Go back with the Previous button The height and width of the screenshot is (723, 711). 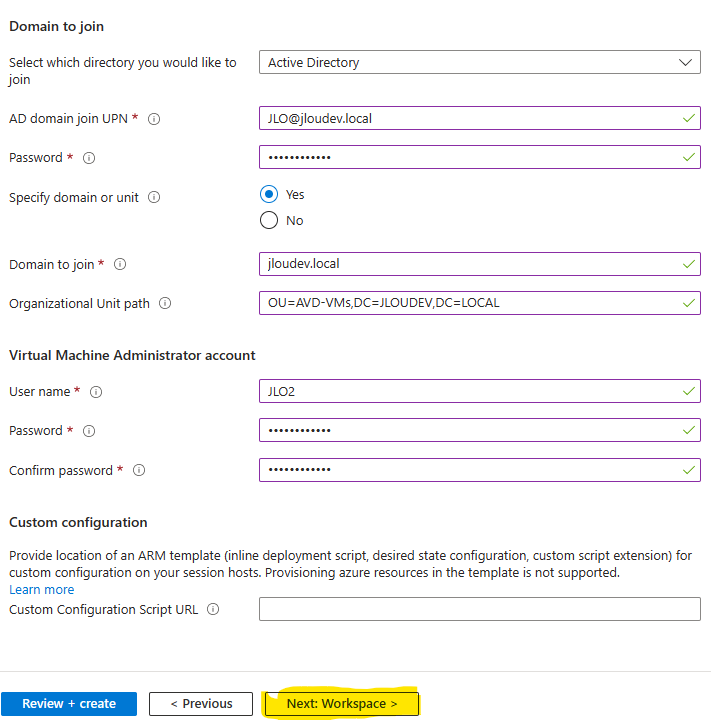coord(201,704)
